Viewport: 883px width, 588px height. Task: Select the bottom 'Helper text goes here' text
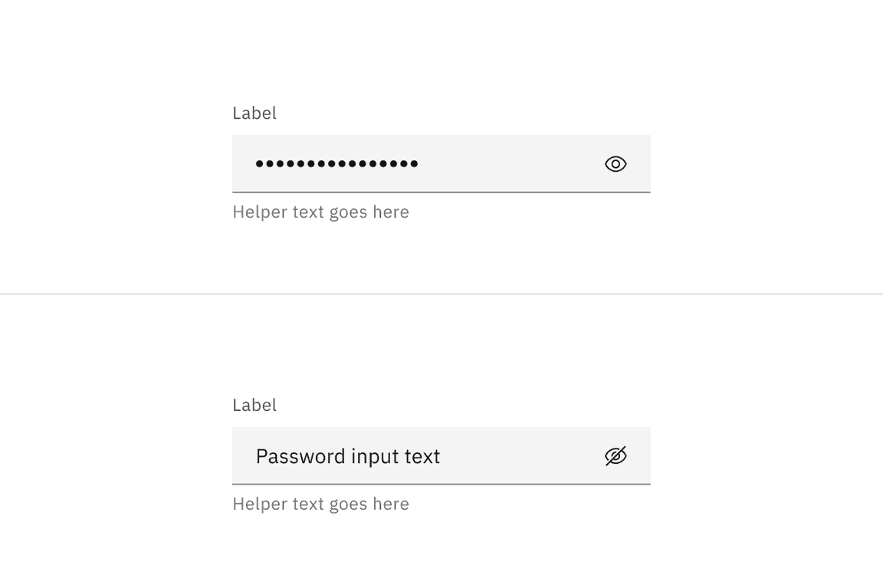point(320,504)
